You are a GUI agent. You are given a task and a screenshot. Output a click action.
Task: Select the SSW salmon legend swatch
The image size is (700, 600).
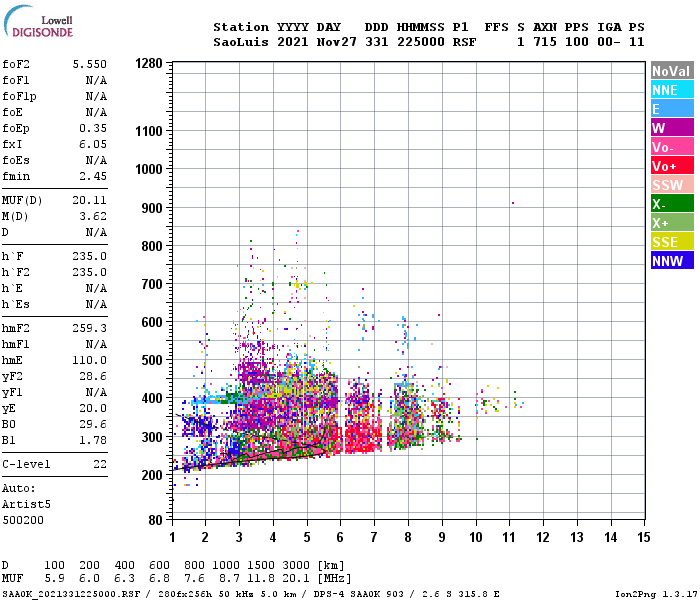[x=672, y=185]
